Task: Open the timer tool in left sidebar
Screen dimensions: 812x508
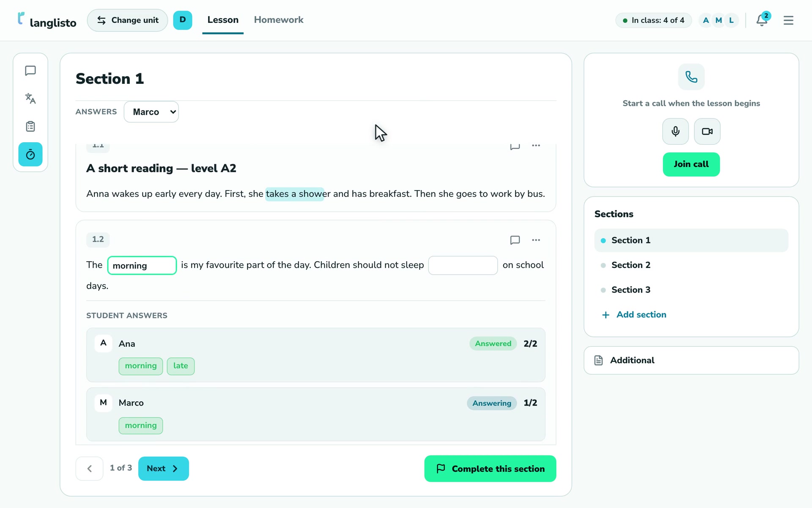Action: [x=30, y=155]
